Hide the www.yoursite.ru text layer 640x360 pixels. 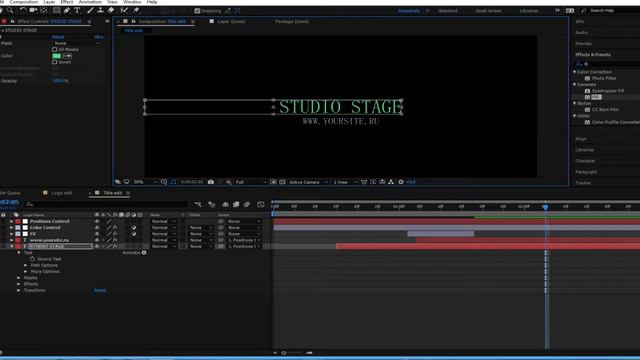click(97, 240)
